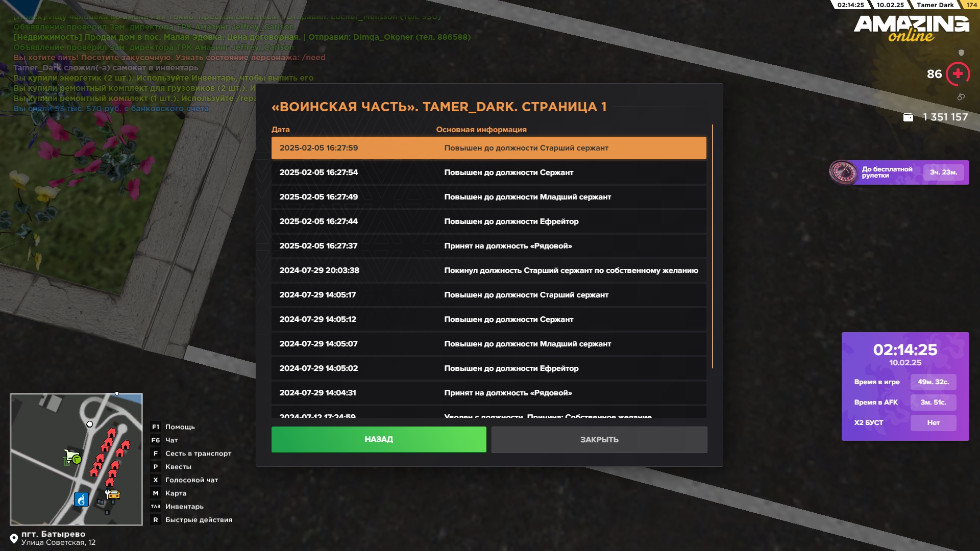Click the green НАЗАД button
Screen dimensions: 980x551
click(378, 439)
